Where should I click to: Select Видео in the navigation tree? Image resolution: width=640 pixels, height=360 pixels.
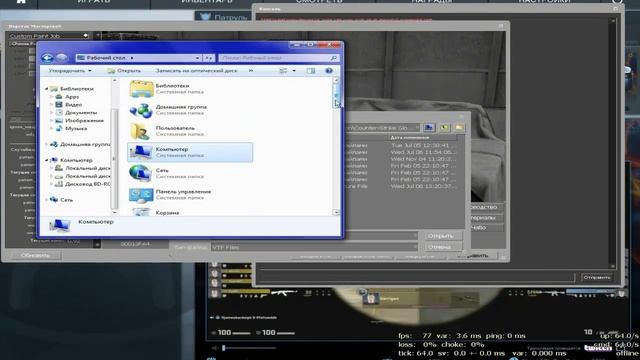(x=73, y=104)
